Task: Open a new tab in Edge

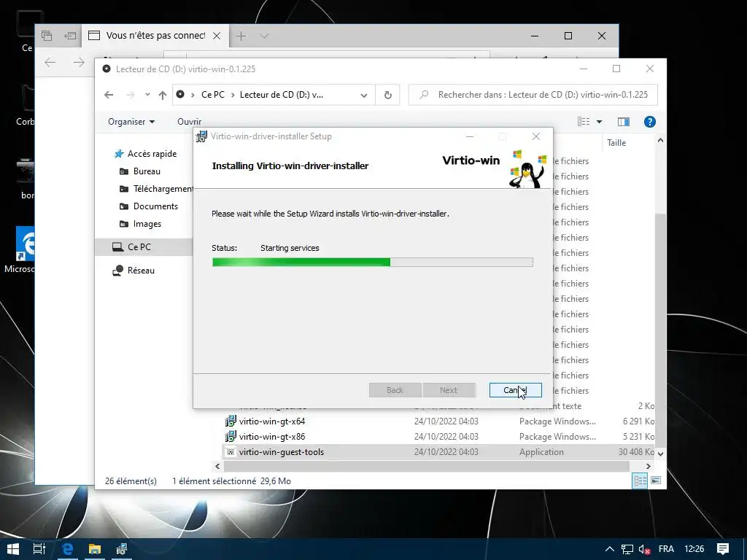Action: click(x=241, y=36)
